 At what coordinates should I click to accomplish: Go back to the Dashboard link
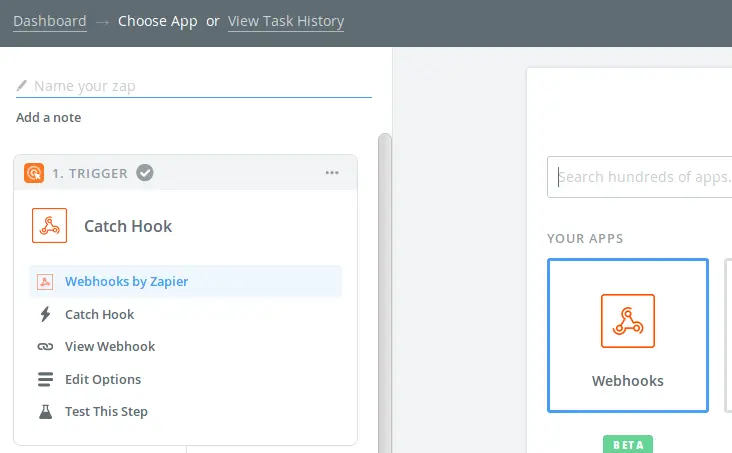coord(50,21)
